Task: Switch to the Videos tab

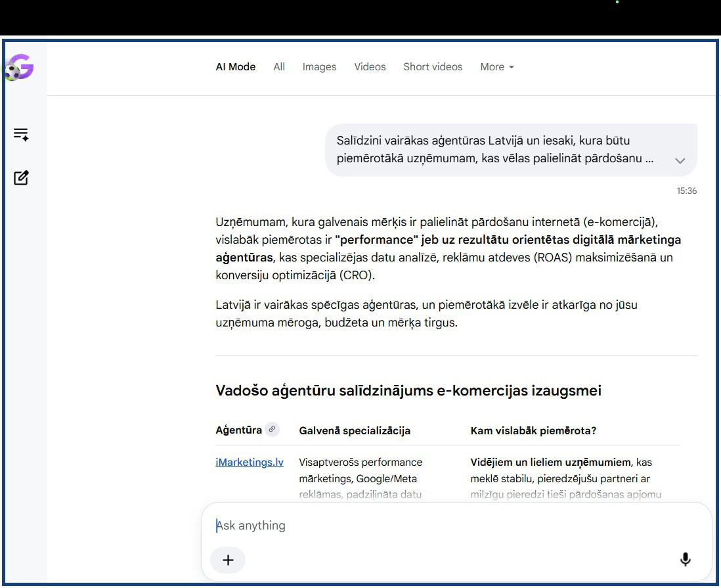Action: [370, 67]
